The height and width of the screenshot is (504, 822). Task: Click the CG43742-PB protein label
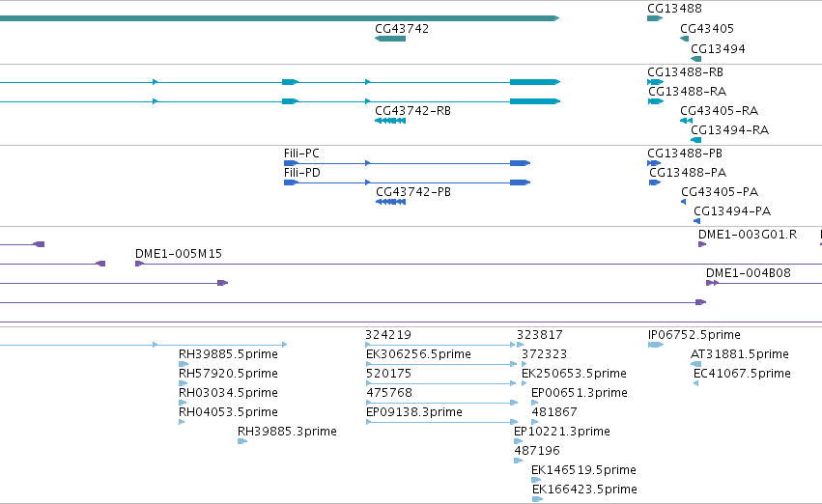coord(413,192)
